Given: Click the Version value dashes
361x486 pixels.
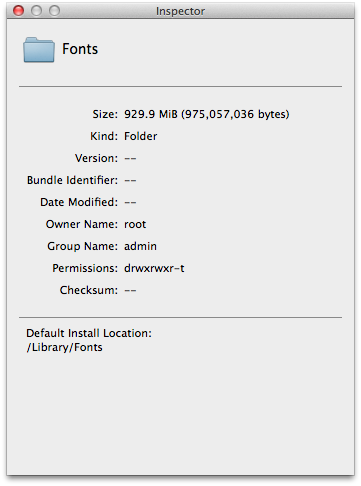Looking at the screenshot, I should point(130,159).
